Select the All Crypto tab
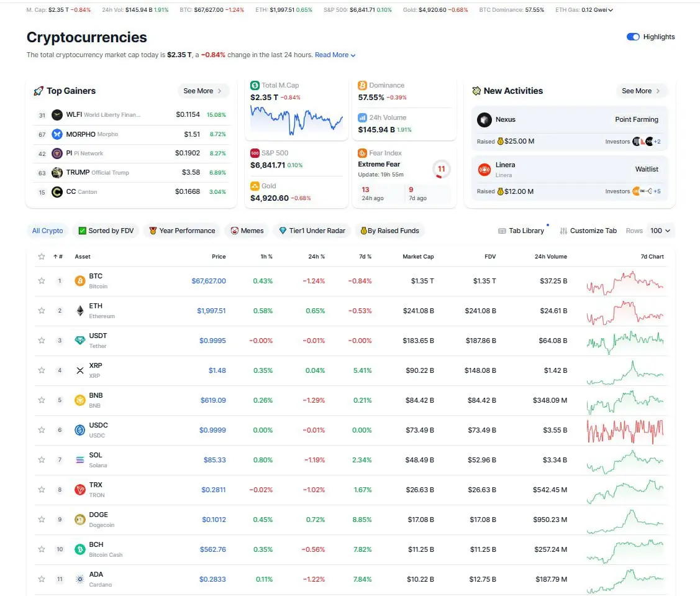Image resolution: width=700 pixels, height=596 pixels. point(47,231)
